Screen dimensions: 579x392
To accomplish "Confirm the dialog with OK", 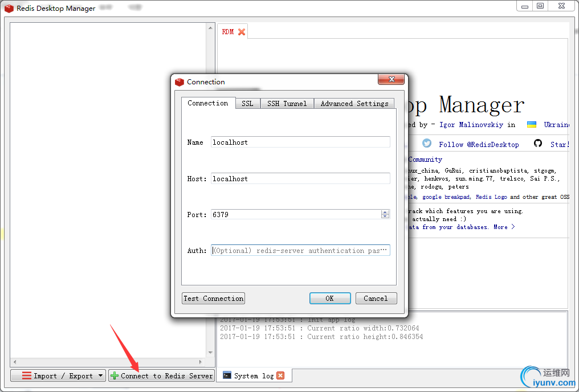I will 330,298.
